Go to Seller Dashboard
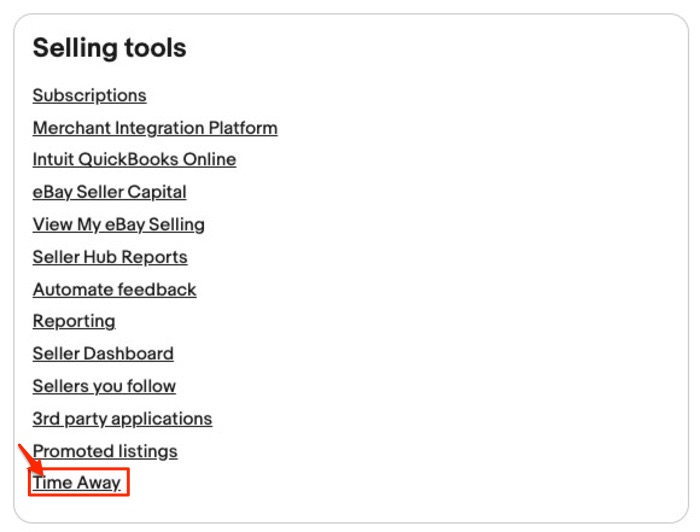This screenshot has width=700, height=532. pyautogui.click(x=103, y=354)
